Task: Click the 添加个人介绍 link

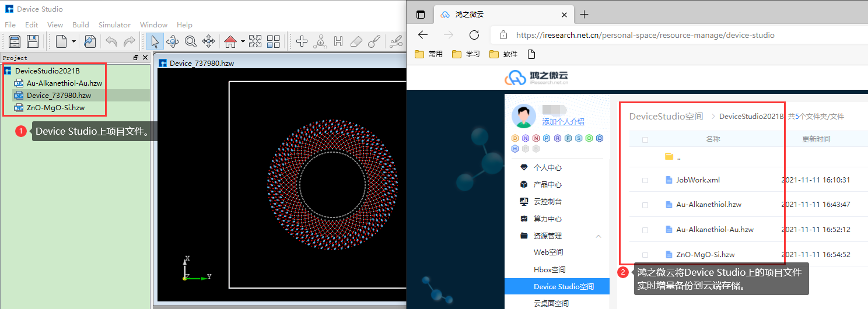Action: tap(563, 122)
